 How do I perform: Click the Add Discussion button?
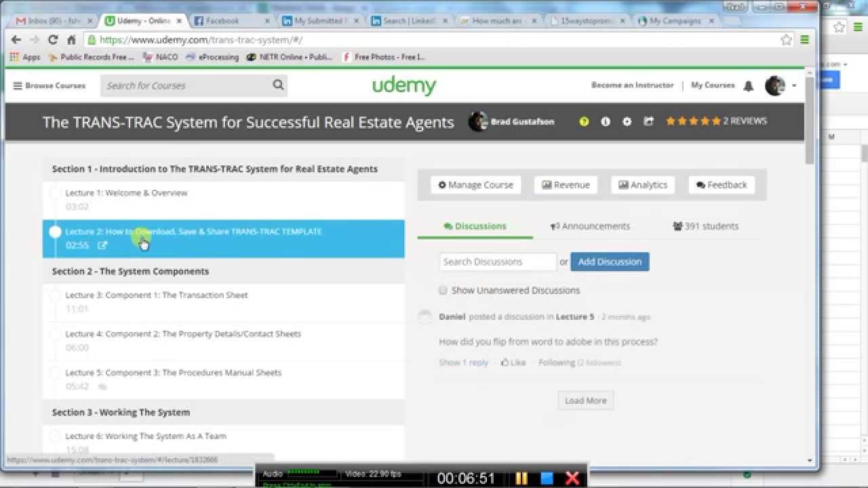point(610,262)
